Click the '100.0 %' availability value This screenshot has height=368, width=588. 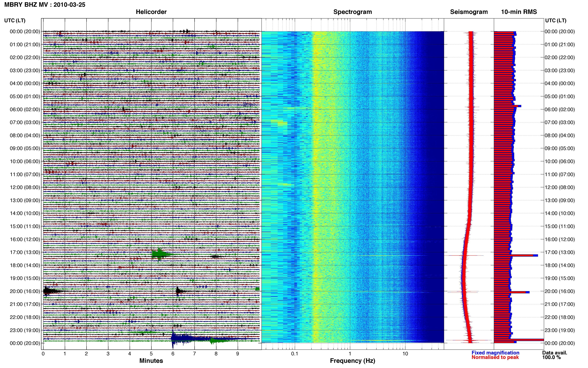point(551,357)
